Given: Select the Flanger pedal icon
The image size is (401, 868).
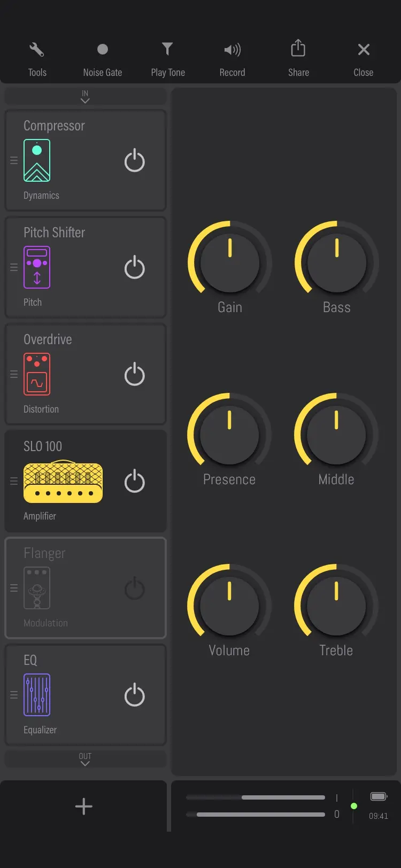Looking at the screenshot, I should 37,588.
